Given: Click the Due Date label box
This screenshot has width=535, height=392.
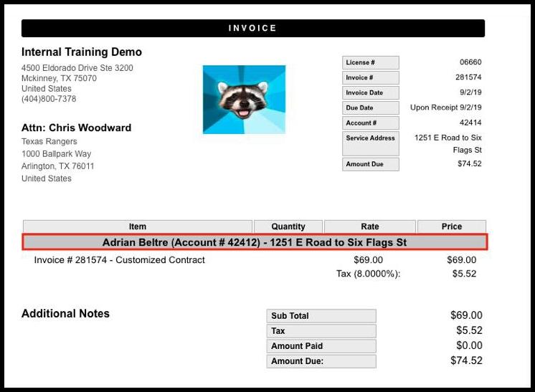Looking at the screenshot, I should (x=370, y=107).
